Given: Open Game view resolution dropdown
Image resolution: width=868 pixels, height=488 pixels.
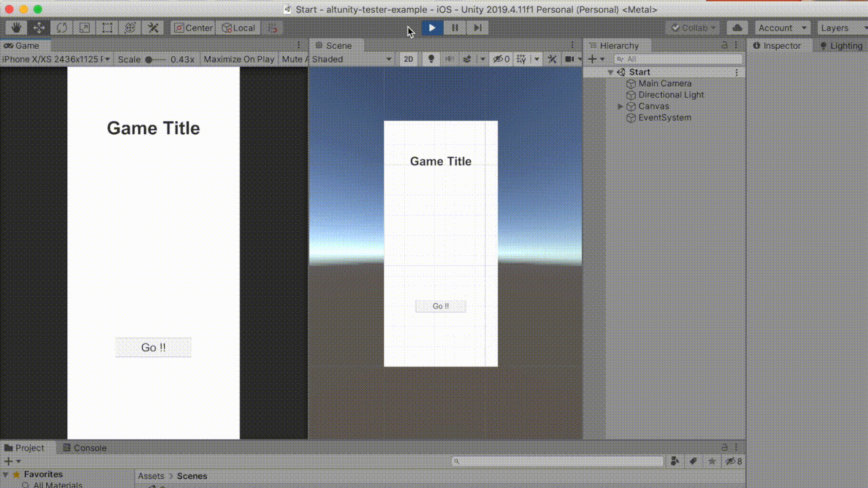Looking at the screenshot, I should tap(56, 59).
